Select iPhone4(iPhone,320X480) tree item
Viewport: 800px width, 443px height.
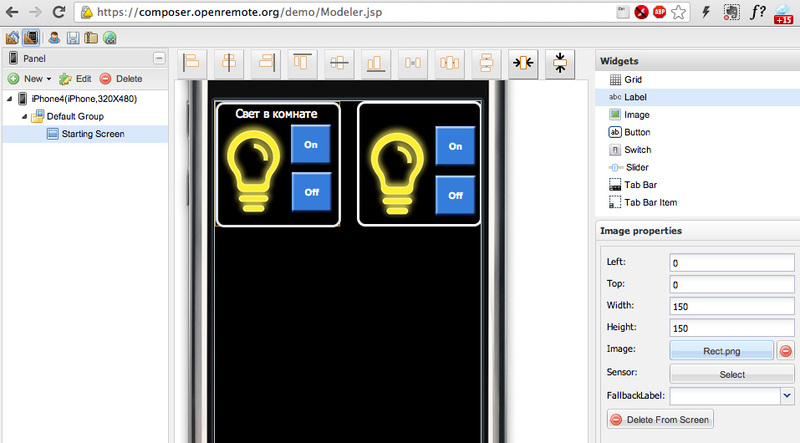pos(84,99)
